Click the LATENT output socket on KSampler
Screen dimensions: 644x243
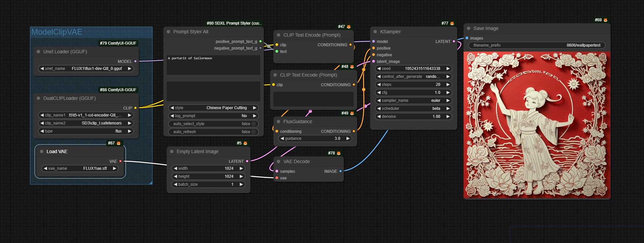click(454, 41)
